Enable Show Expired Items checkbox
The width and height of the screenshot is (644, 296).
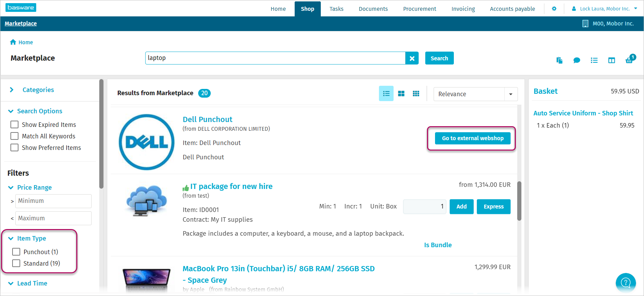14,124
